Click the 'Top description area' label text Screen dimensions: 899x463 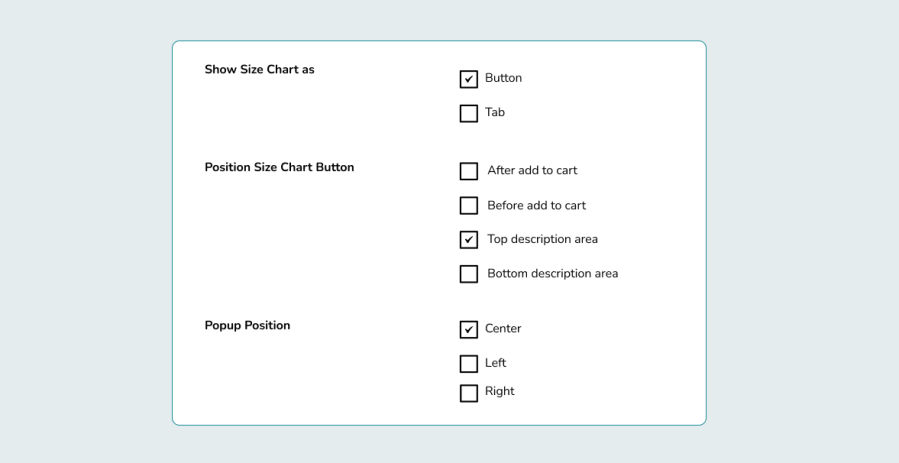542,239
